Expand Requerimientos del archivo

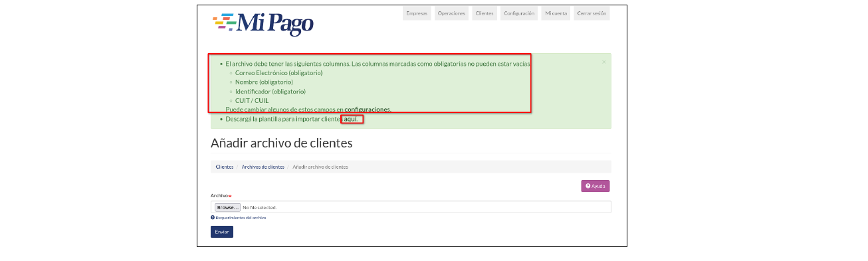pos(239,217)
